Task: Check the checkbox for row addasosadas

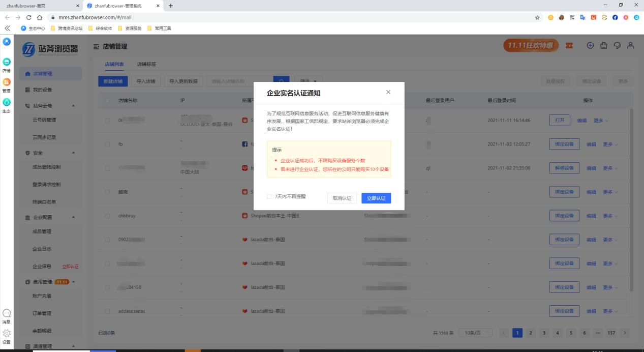Action: (x=107, y=311)
